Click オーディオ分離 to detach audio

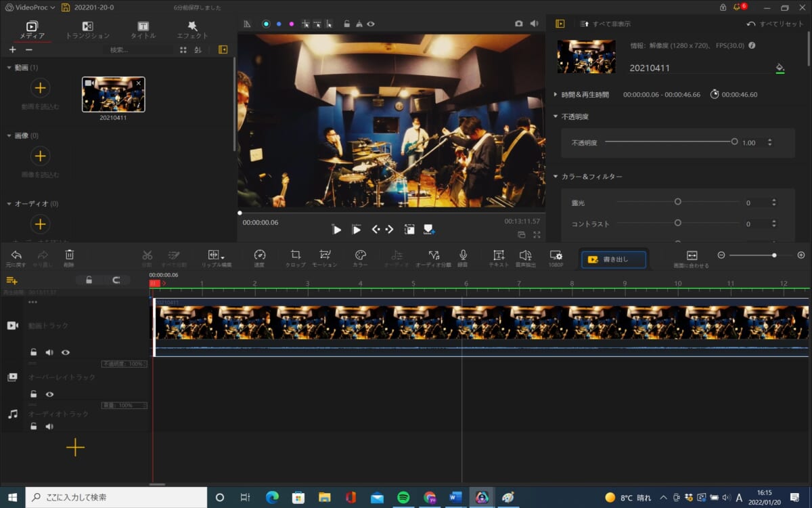click(x=433, y=258)
